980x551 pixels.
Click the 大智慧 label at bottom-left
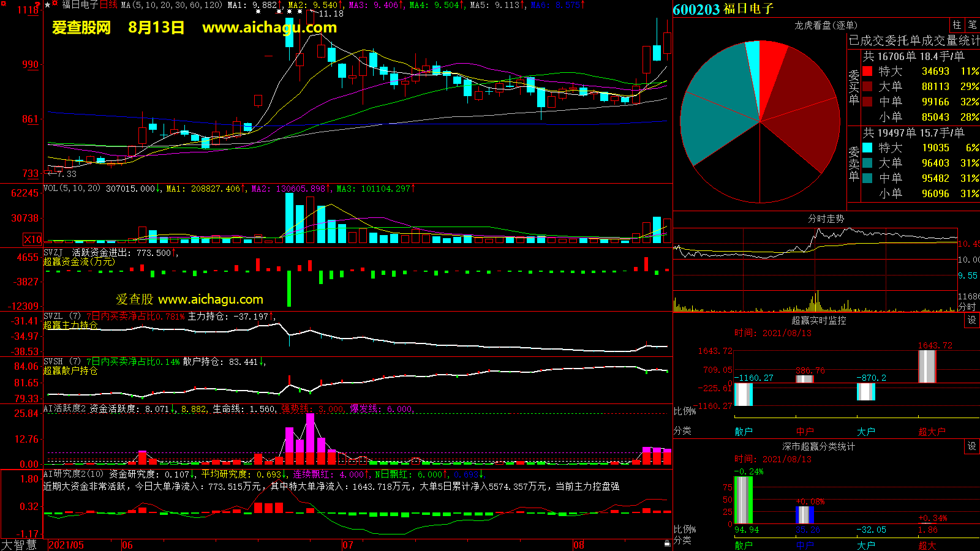tap(19, 545)
